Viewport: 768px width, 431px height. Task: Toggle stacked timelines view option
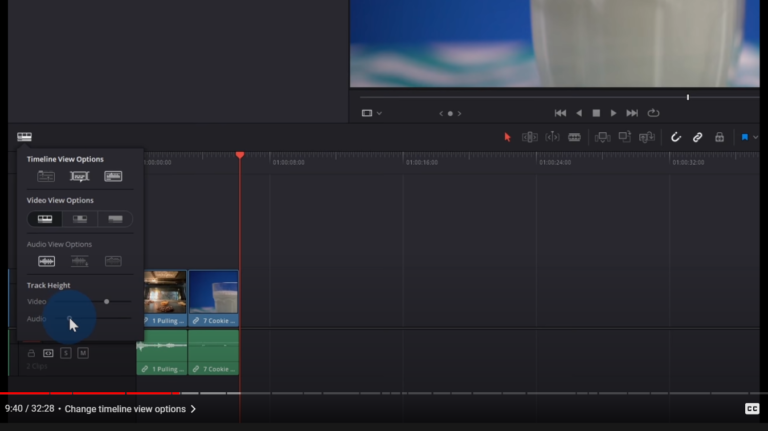[46, 176]
